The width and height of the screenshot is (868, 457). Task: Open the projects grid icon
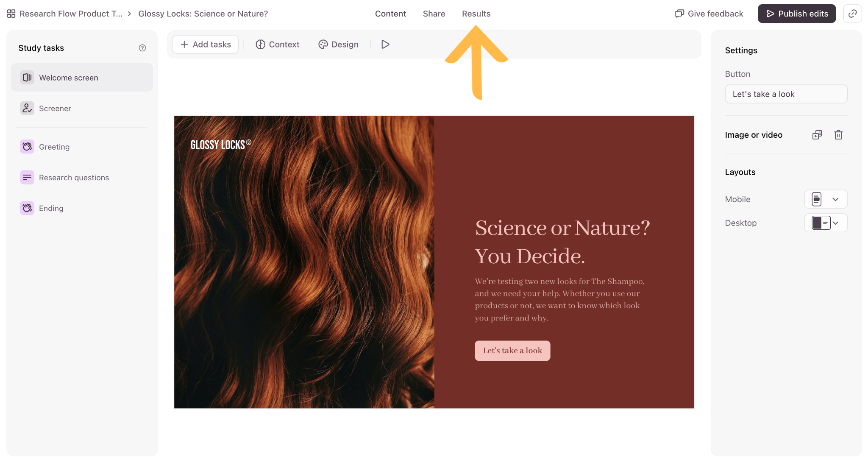point(11,14)
